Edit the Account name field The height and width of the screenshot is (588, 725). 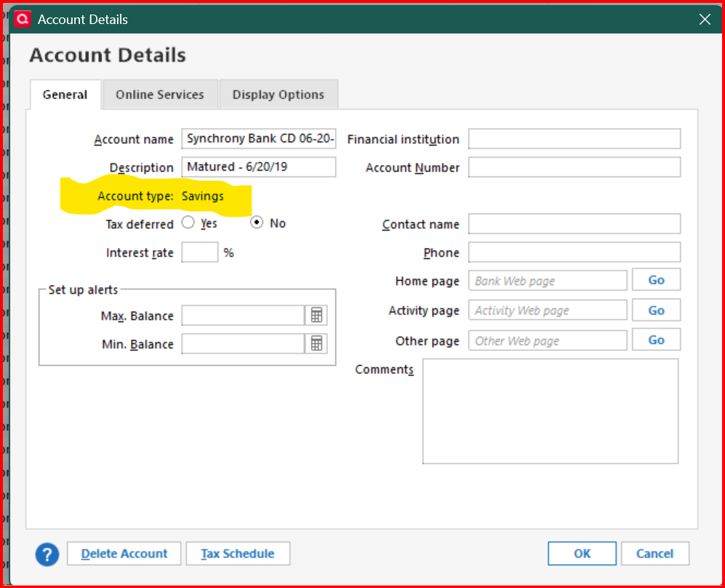tap(258, 139)
